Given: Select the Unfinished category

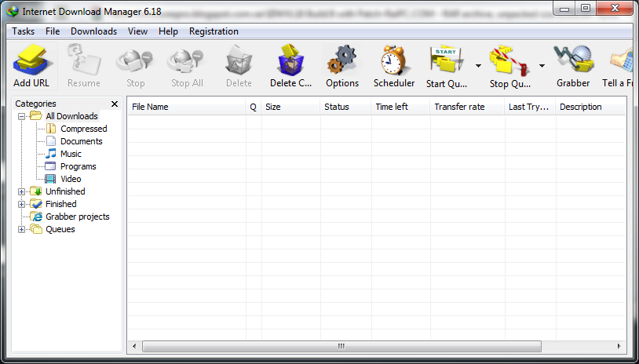Looking at the screenshot, I should pos(65,191).
